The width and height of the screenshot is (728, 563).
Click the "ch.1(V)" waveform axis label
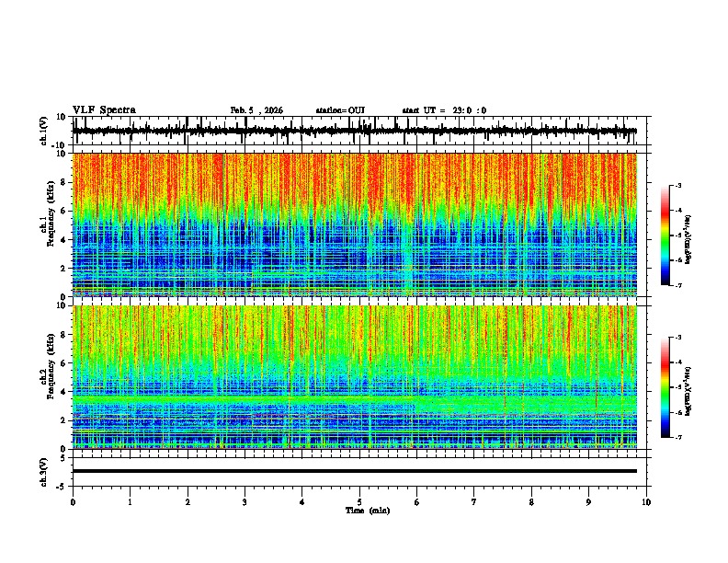pos(44,131)
